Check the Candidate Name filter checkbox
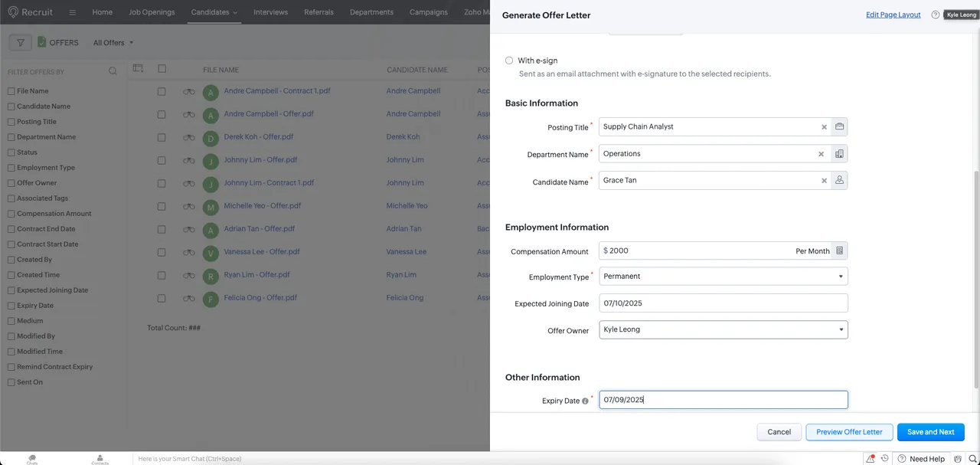Screen dimensions: 980x465 point(11,106)
